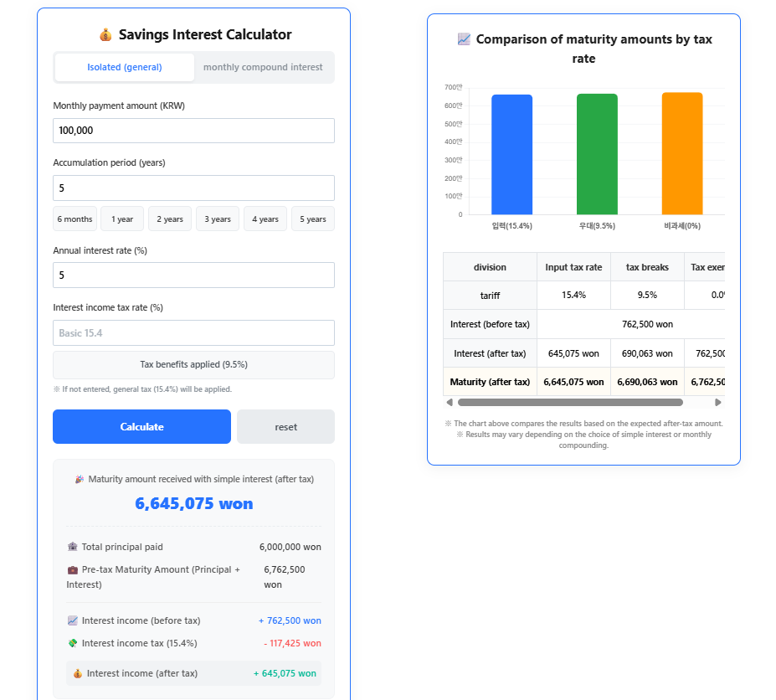Switch to the monthly compound interest tab
This screenshot has height=700, width=776.
[263, 67]
